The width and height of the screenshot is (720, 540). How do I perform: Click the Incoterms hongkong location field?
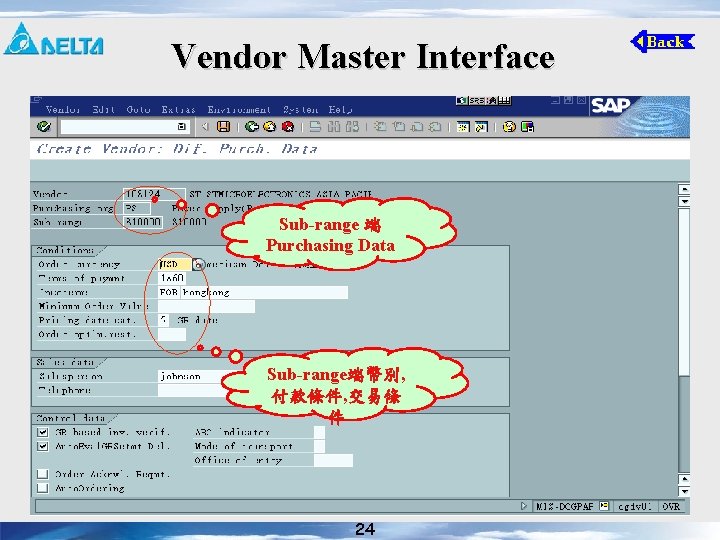tap(265, 292)
